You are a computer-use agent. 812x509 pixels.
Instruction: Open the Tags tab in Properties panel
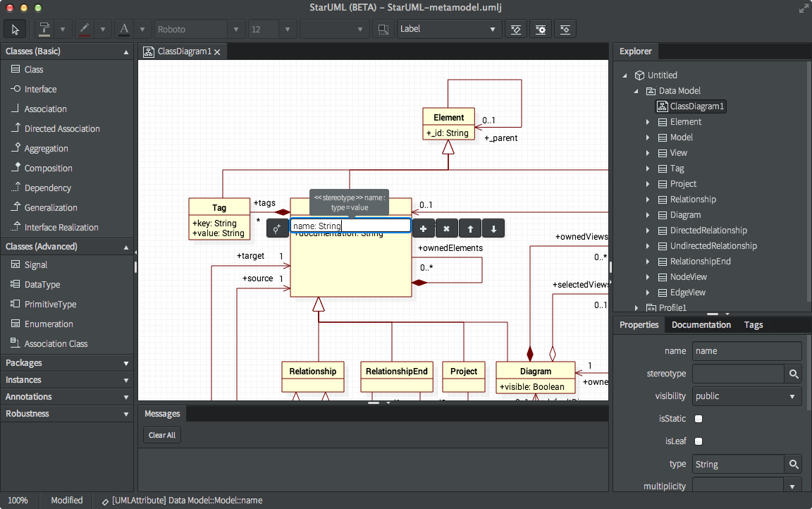click(x=753, y=324)
